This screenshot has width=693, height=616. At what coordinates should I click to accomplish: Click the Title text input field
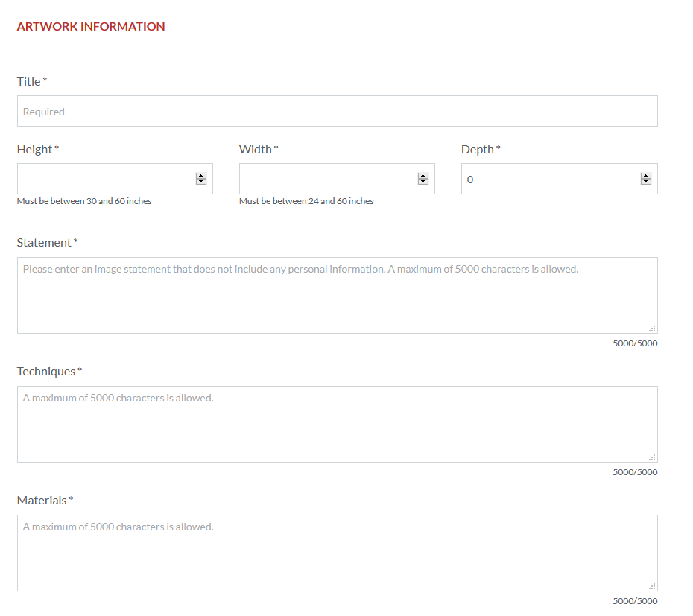click(x=337, y=111)
